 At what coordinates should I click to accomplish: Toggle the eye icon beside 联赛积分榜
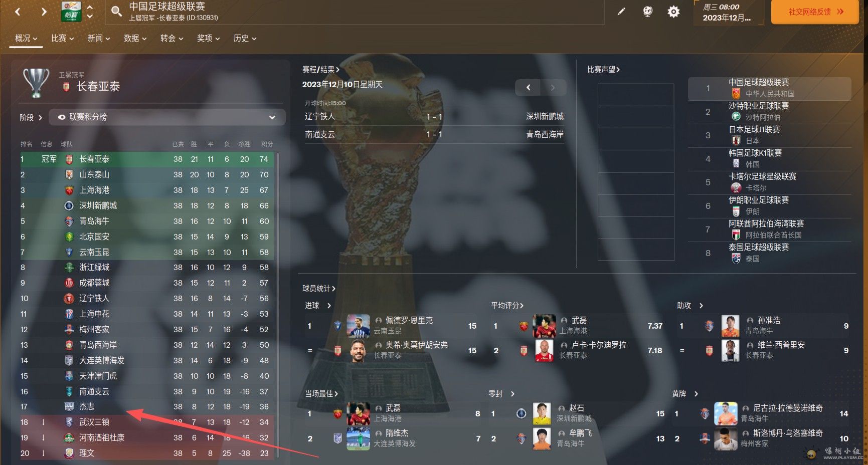click(x=62, y=117)
